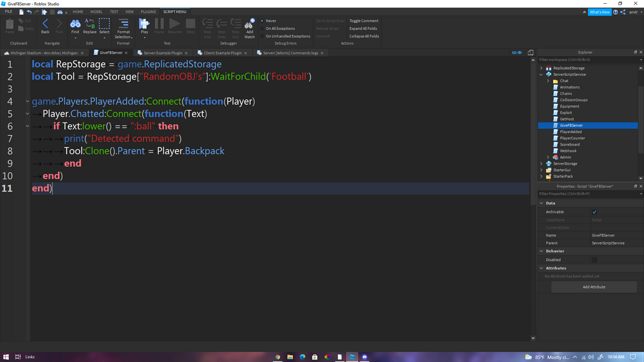The image size is (644, 362).
Task: Click the new file icon in the quick access bar
Action: coord(21,12)
